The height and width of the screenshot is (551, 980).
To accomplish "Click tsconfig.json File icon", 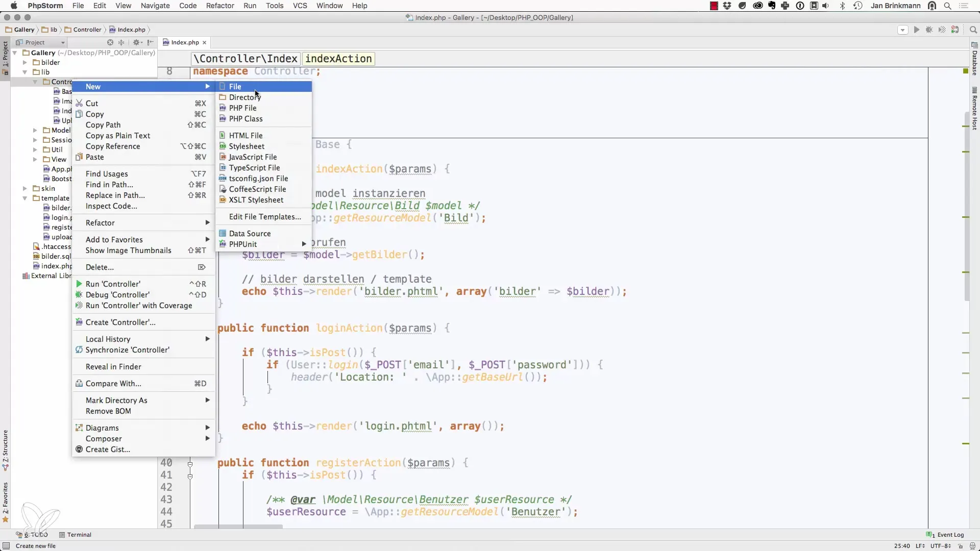I will point(223,179).
